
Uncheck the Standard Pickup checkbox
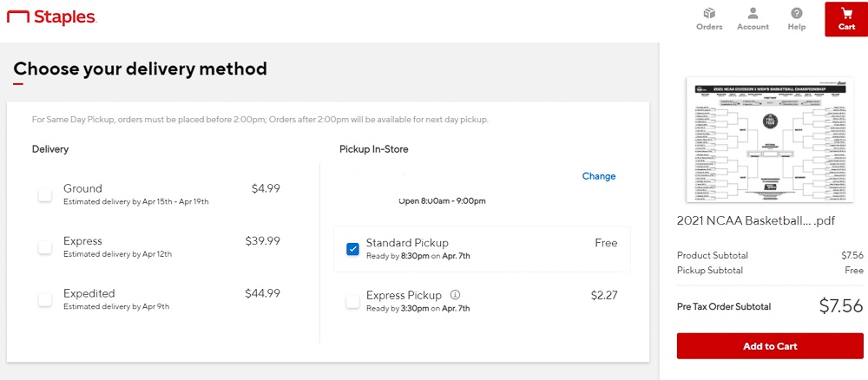352,249
